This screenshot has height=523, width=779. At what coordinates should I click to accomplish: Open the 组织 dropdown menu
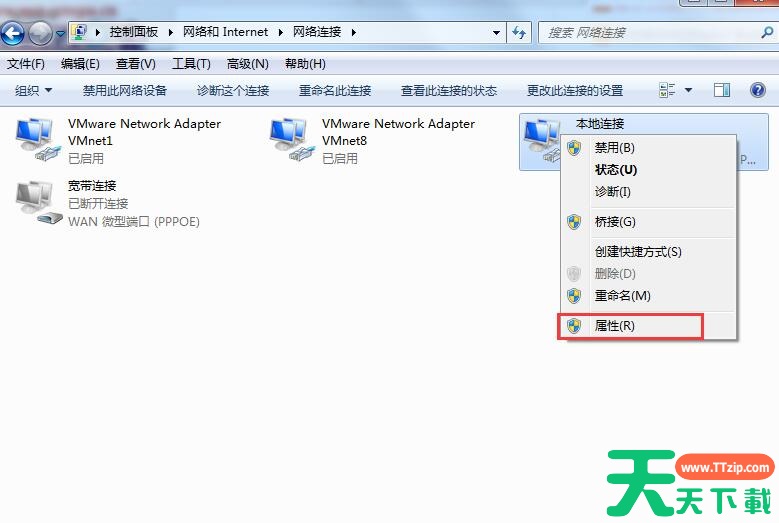point(33,90)
